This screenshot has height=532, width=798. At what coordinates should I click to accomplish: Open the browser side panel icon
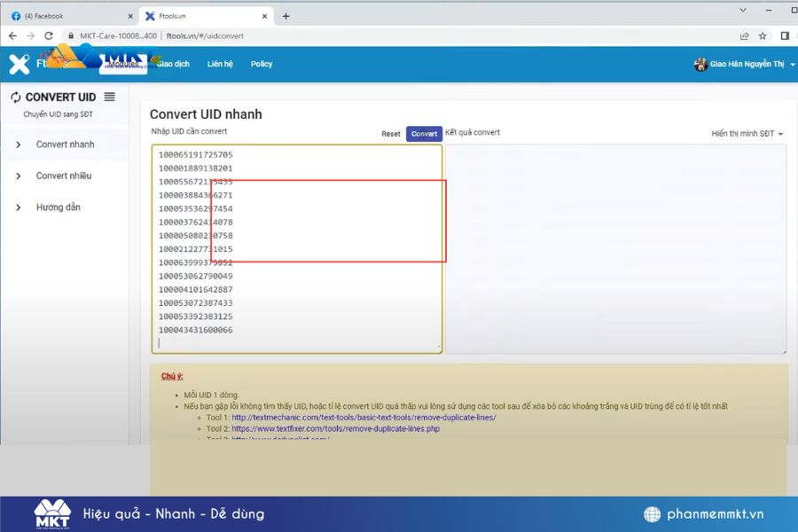784,35
